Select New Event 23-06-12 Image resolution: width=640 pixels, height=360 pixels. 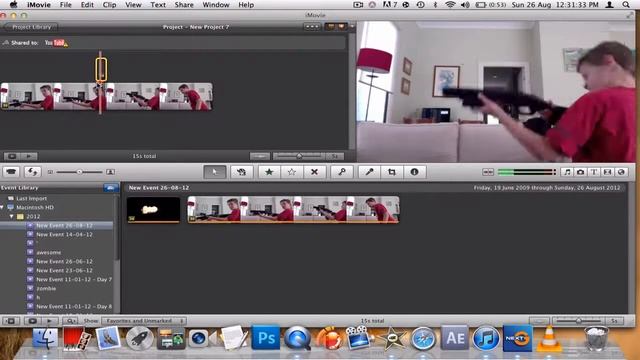pyautogui.click(x=64, y=270)
